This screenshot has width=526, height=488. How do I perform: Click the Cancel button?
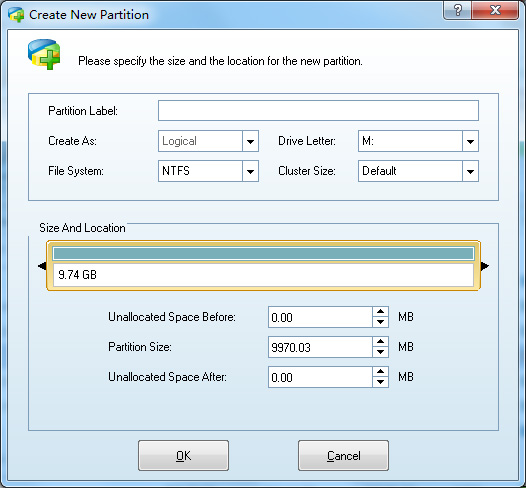[x=344, y=455]
